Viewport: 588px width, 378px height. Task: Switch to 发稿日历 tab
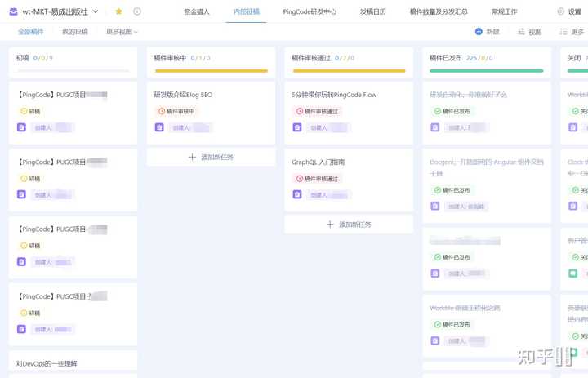tap(372, 11)
